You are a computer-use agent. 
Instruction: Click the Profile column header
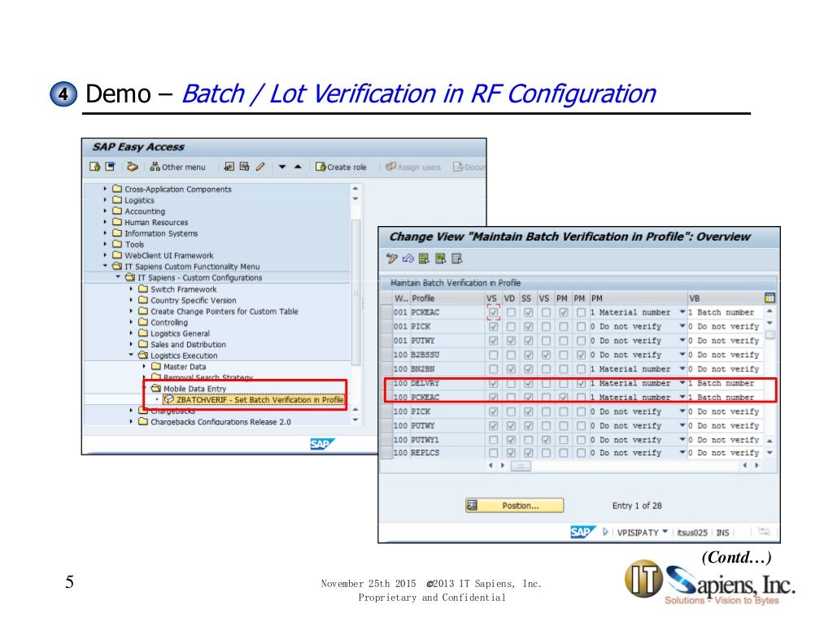(x=447, y=298)
